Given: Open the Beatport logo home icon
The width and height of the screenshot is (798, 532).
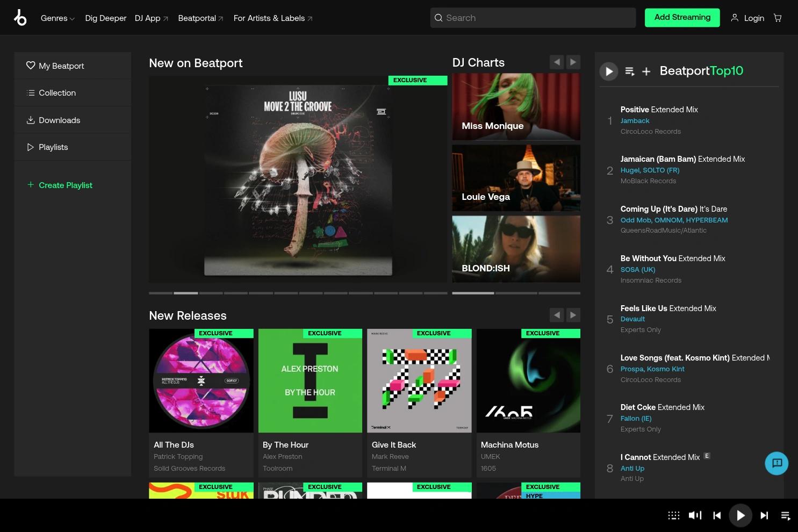Looking at the screenshot, I should click(x=20, y=18).
